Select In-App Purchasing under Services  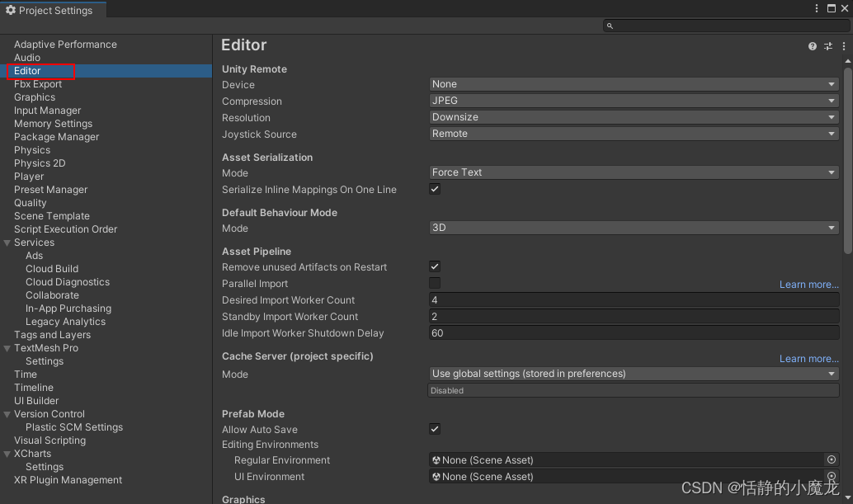pos(68,309)
